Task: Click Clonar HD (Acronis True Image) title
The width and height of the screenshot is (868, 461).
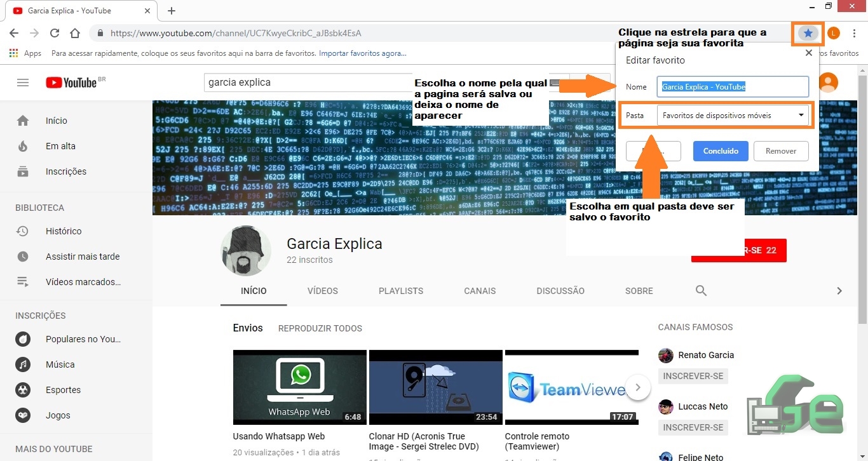Action: pos(424,441)
